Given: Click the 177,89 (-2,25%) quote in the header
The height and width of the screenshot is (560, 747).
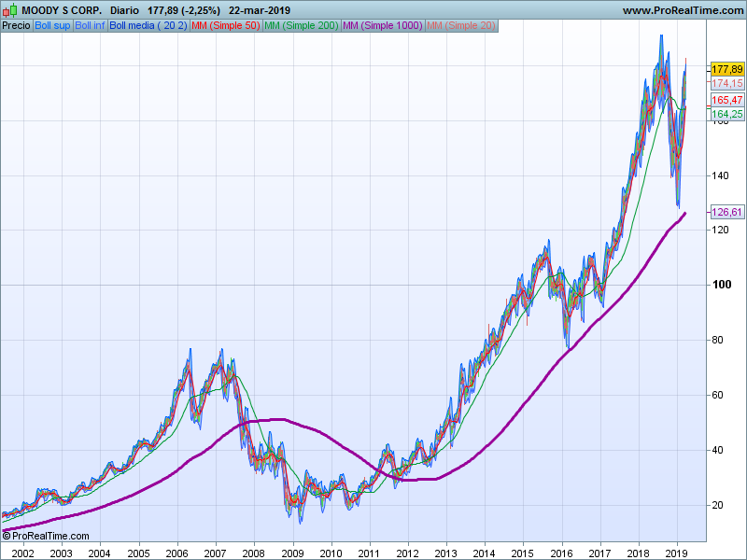Looking at the screenshot, I should click(184, 10).
